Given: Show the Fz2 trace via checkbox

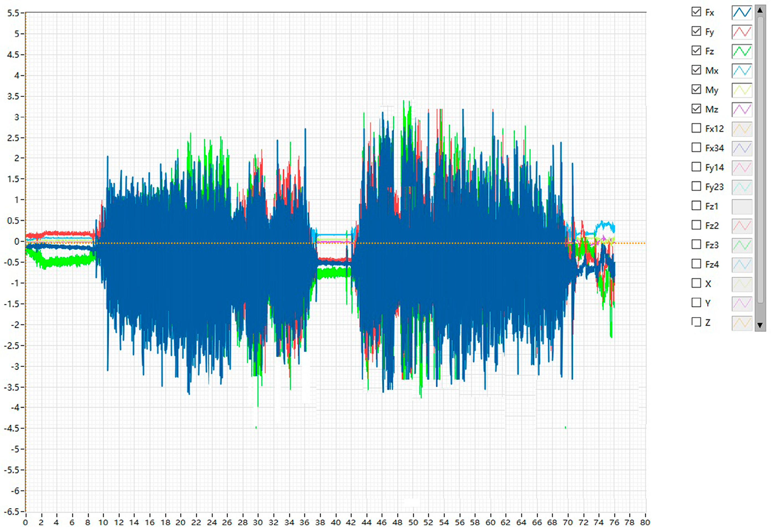Looking at the screenshot, I should 696,225.
